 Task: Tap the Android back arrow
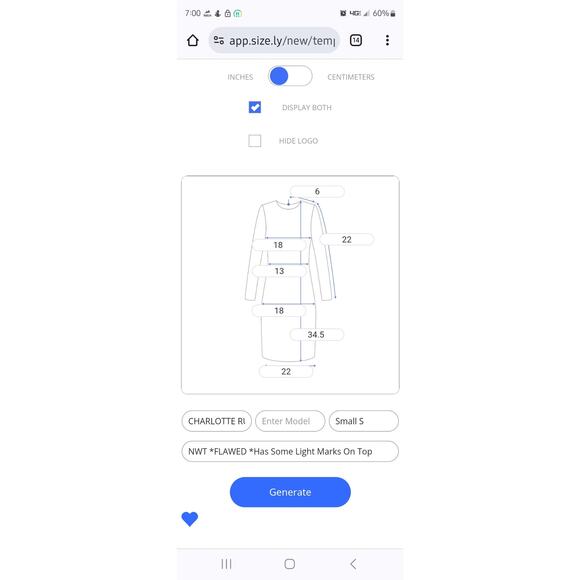353,564
